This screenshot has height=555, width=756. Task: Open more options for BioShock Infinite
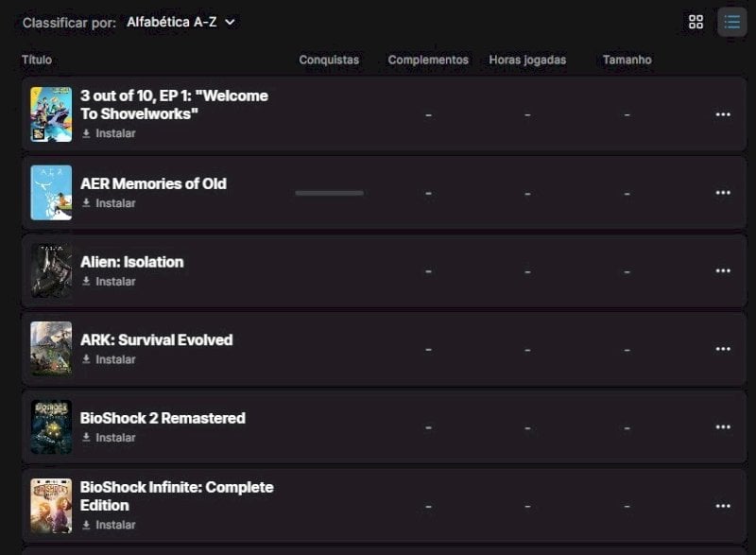(x=723, y=506)
